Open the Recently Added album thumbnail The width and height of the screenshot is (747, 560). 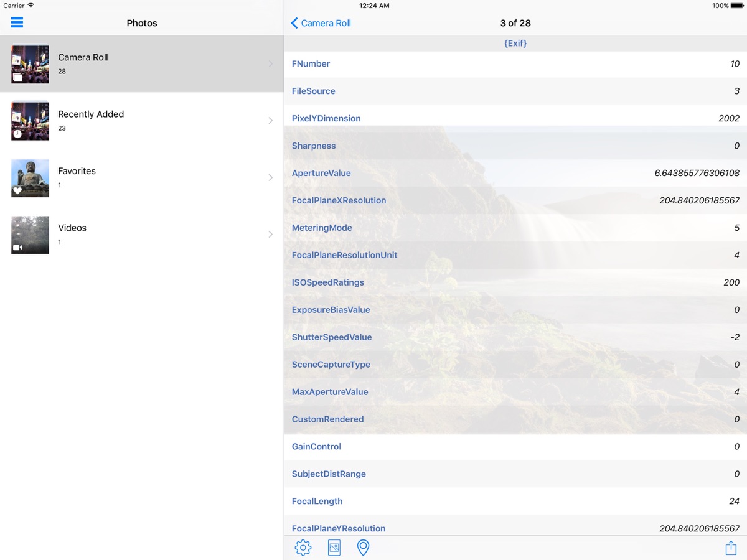click(30, 121)
